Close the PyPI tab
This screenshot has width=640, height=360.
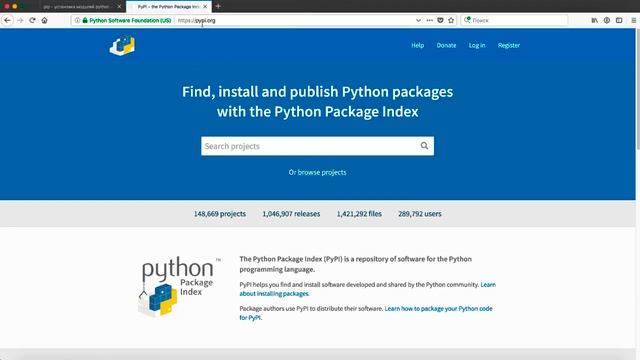coord(205,7)
